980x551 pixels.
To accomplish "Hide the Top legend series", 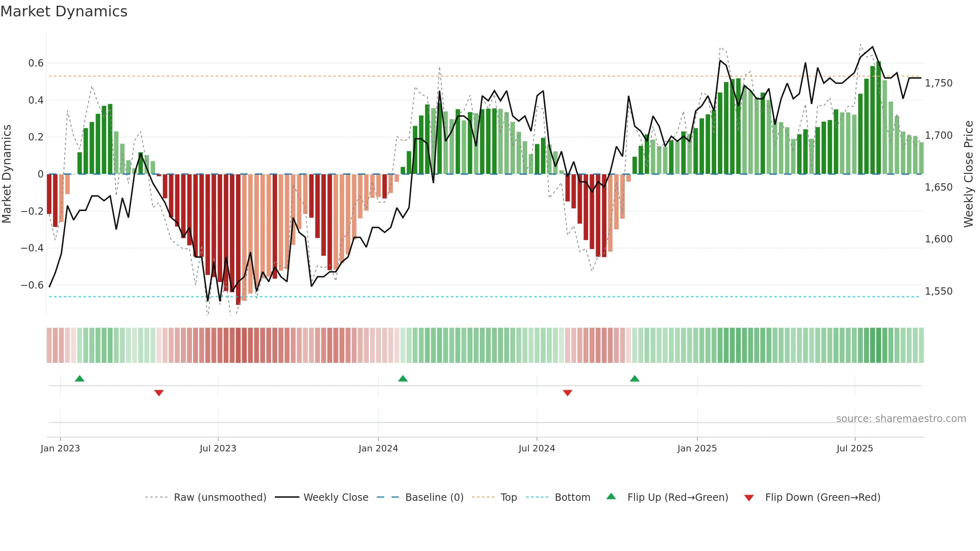I will [x=494, y=497].
